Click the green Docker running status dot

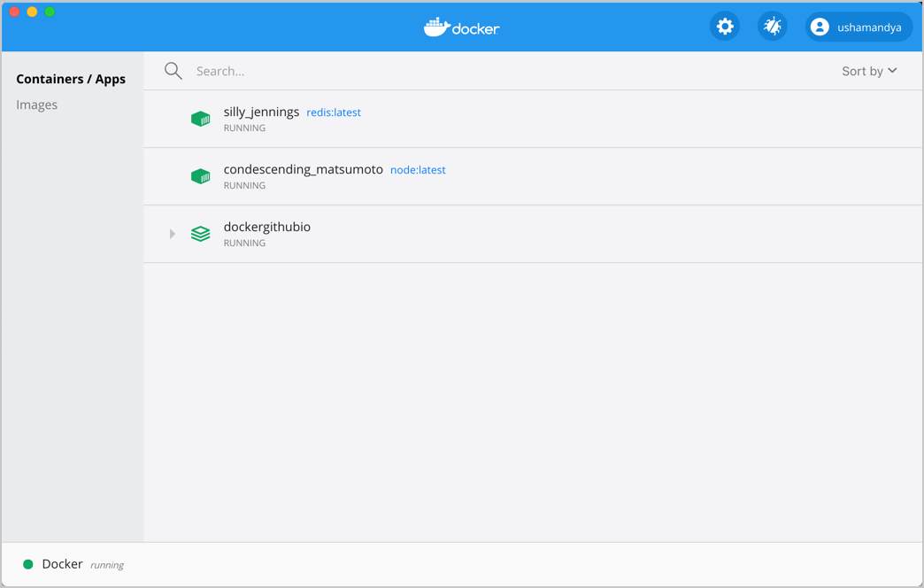[x=27, y=563]
